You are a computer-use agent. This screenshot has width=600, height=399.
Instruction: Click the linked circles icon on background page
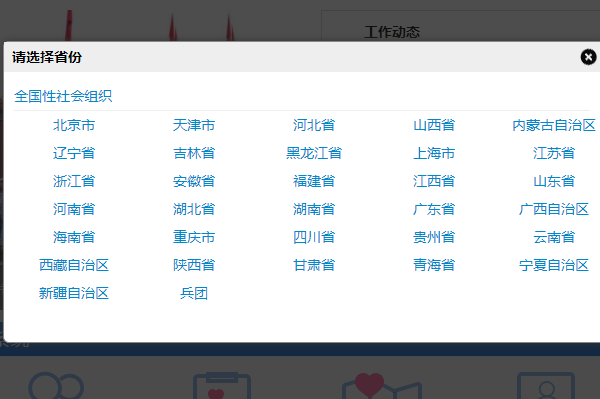coord(56,386)
